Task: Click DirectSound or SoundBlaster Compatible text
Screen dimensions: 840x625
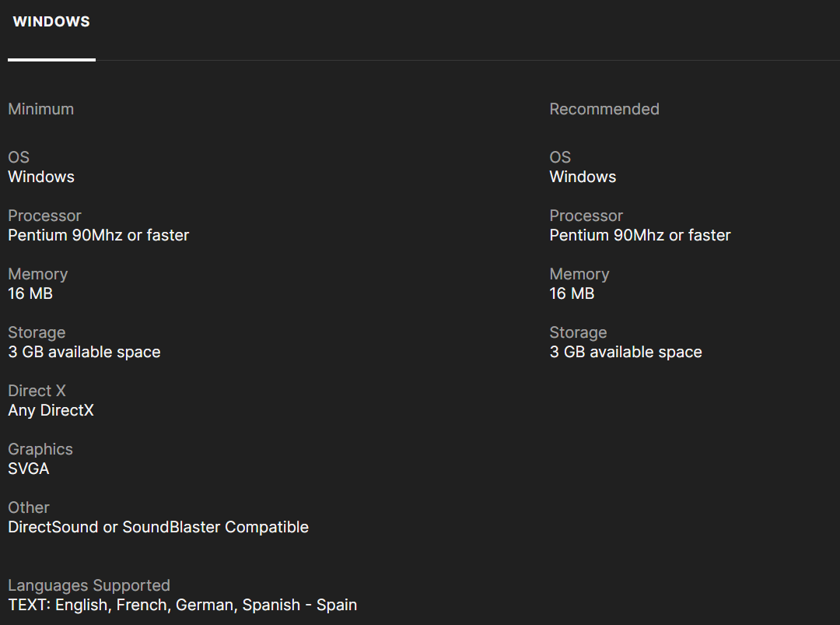Action: pos(158,527)
